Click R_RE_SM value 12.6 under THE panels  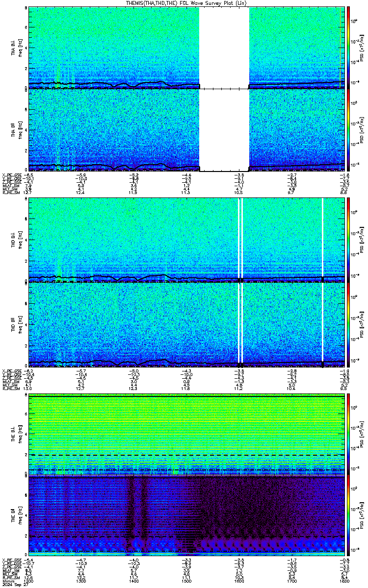point(28,578)
